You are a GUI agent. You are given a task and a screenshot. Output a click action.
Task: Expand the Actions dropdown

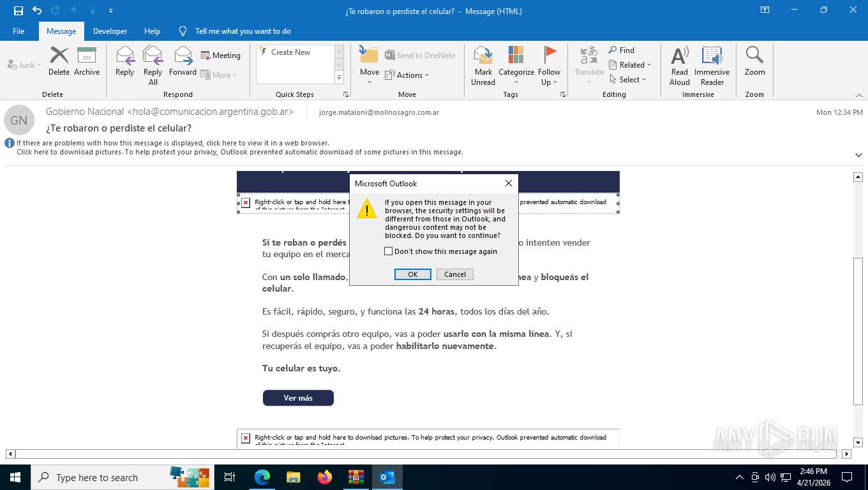[x=407, y=75]
